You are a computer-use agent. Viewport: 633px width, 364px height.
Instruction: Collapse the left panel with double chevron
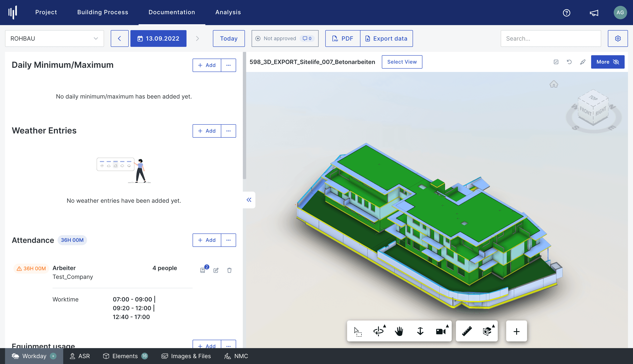pos(249,200)
